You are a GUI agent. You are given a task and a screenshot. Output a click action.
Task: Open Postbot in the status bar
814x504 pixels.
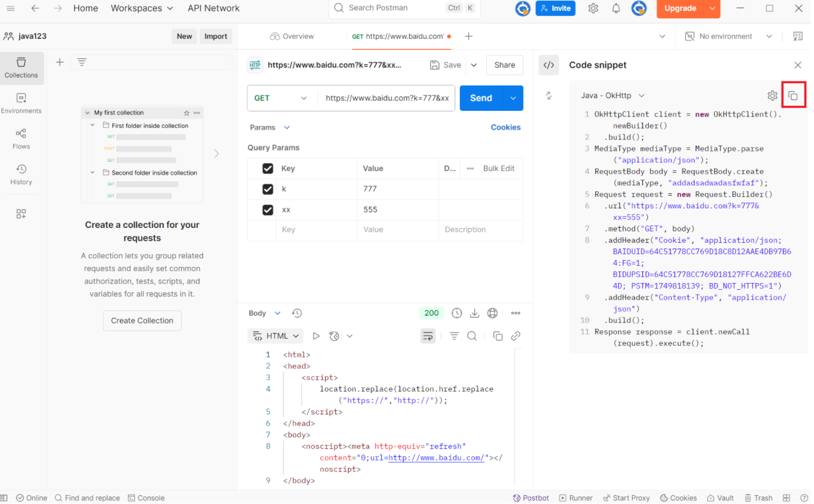(531, 498)
